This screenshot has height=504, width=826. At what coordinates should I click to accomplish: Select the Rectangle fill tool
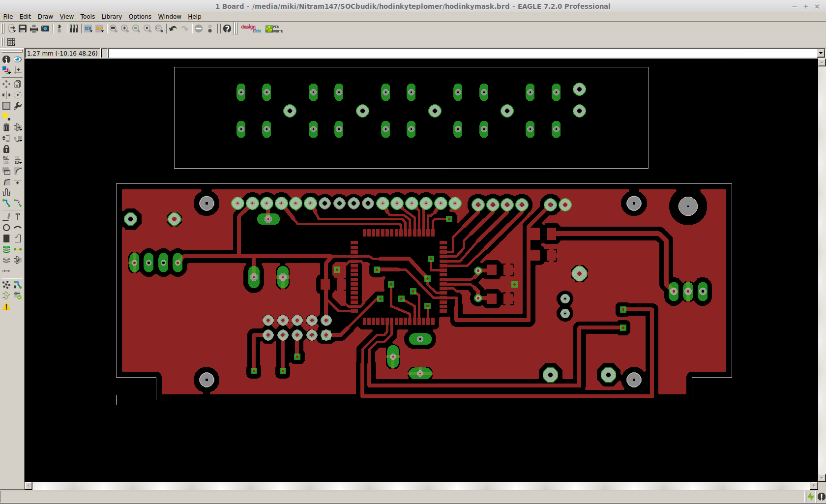pos(6,238)
